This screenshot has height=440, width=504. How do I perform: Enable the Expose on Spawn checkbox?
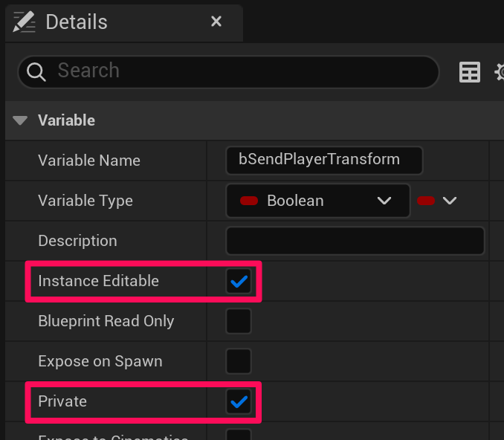239,361
